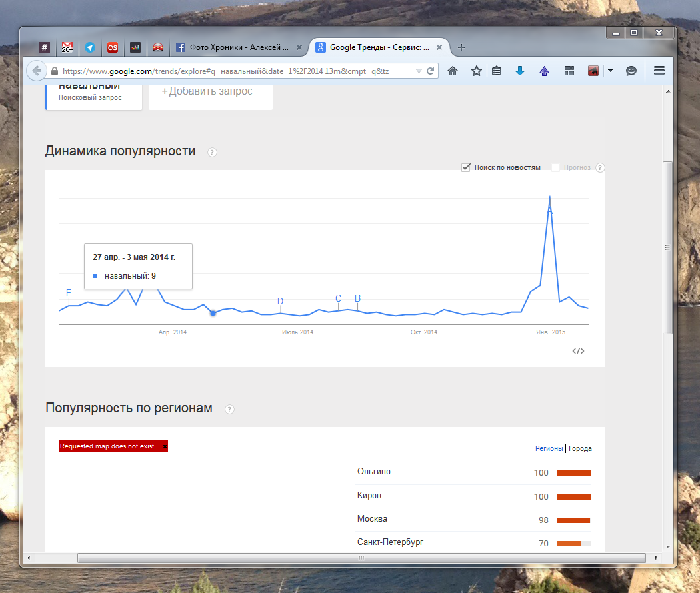This screenshot has height=593, width=700.
Task: Toggle Поиск по новостям checkbox
Action: [465, 167]
